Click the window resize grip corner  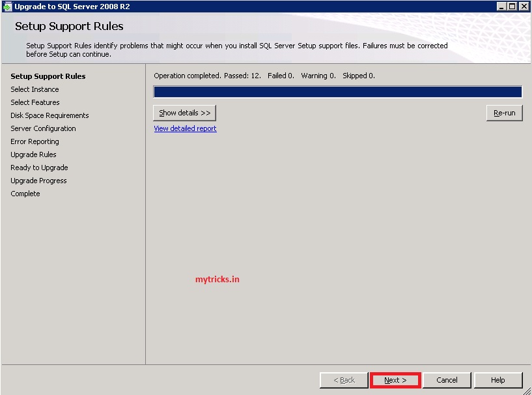527,390
